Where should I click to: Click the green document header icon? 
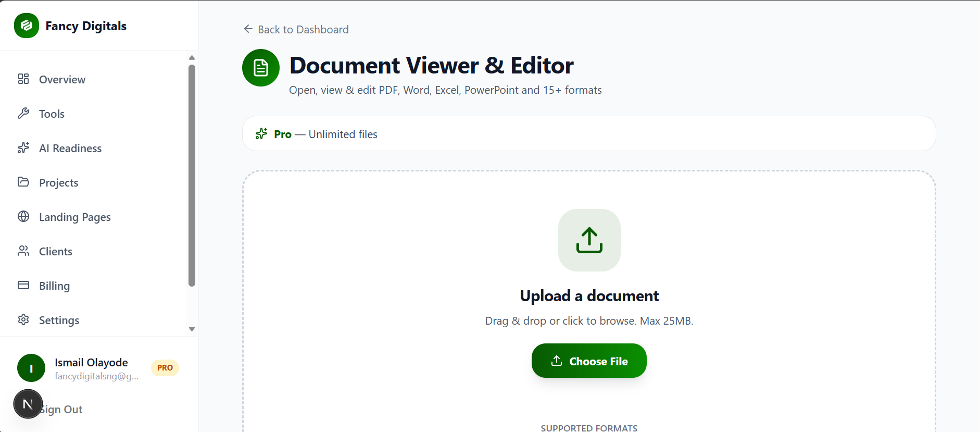point(261,68)
